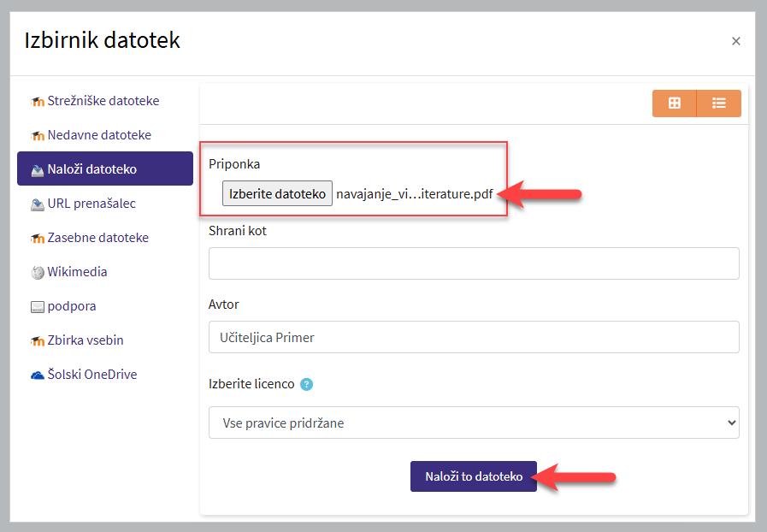This screenshot has width=767, height=532.
Task: Focus the Shrani kot text field
Action: pos(474,263)
